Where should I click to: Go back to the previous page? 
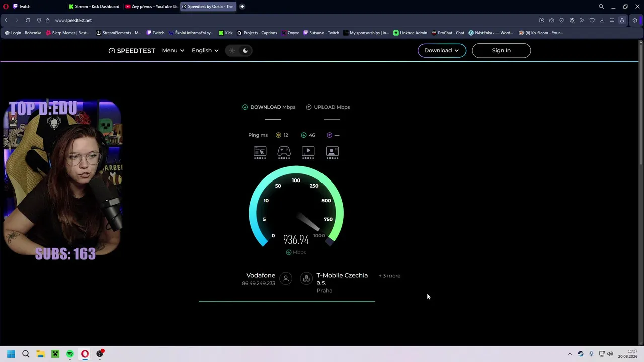coord(6,20)
